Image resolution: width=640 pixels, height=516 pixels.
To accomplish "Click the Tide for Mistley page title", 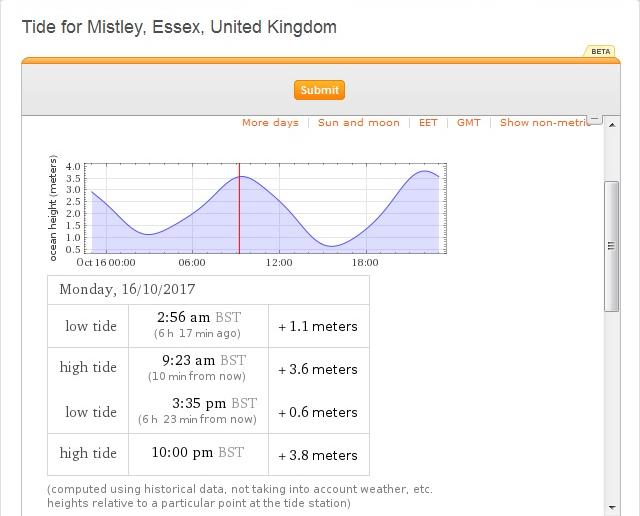I will 179,27.
